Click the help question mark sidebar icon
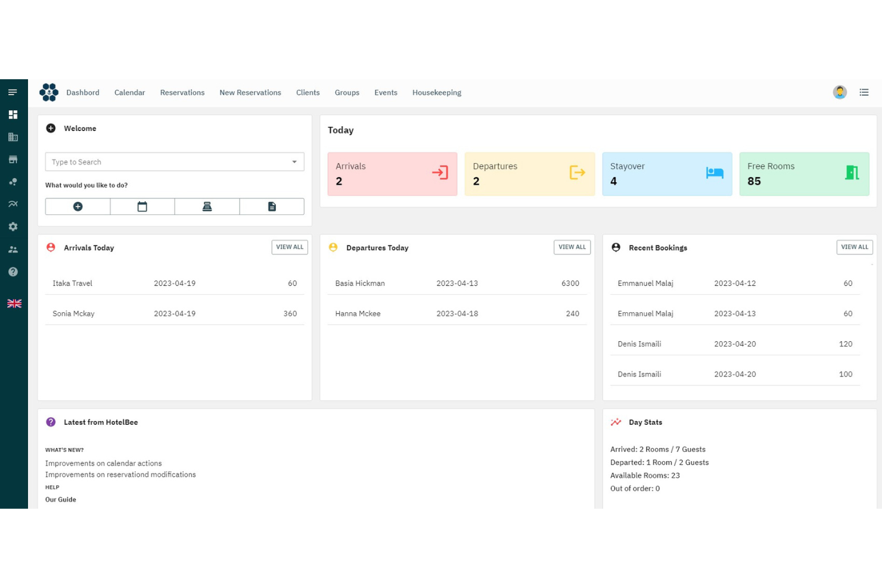882x588 pixels. pyautogui.click(x=13, y=272)
